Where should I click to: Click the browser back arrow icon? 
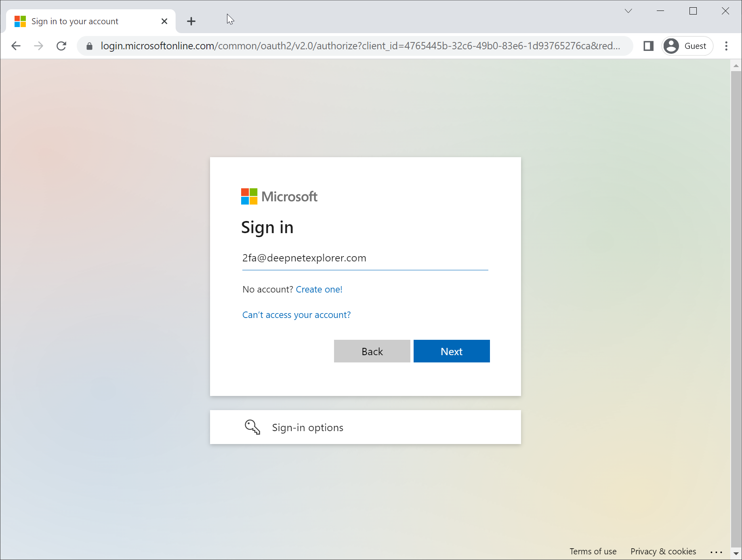click(x=16, y=46)
